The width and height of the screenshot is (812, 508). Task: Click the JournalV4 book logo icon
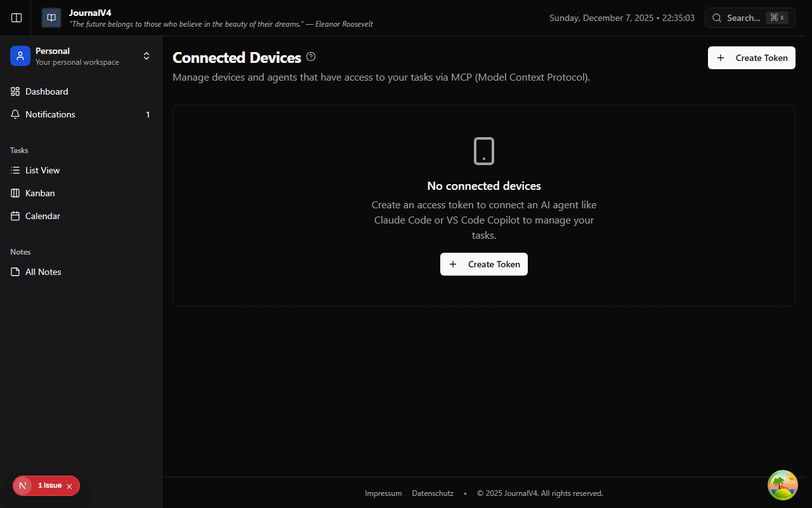(x=51, y=17)
